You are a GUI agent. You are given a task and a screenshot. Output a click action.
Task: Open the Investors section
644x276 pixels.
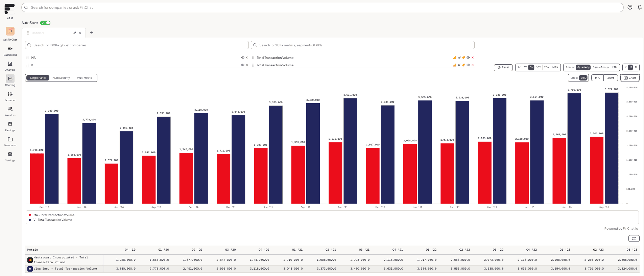pos(10,109)
